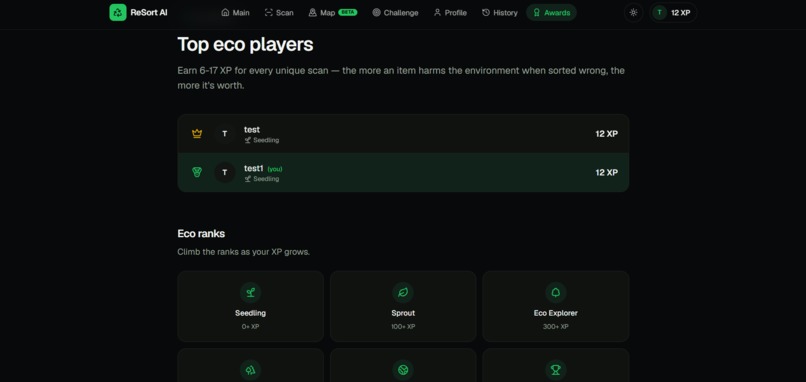Click the Sprout leaf icon
The width and height of the screenshot is (806, 382).
[x=403, y=293]
